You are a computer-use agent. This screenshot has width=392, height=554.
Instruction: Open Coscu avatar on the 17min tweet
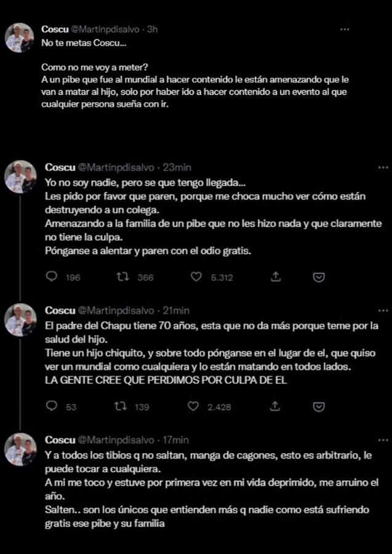[x=20, y=449]
